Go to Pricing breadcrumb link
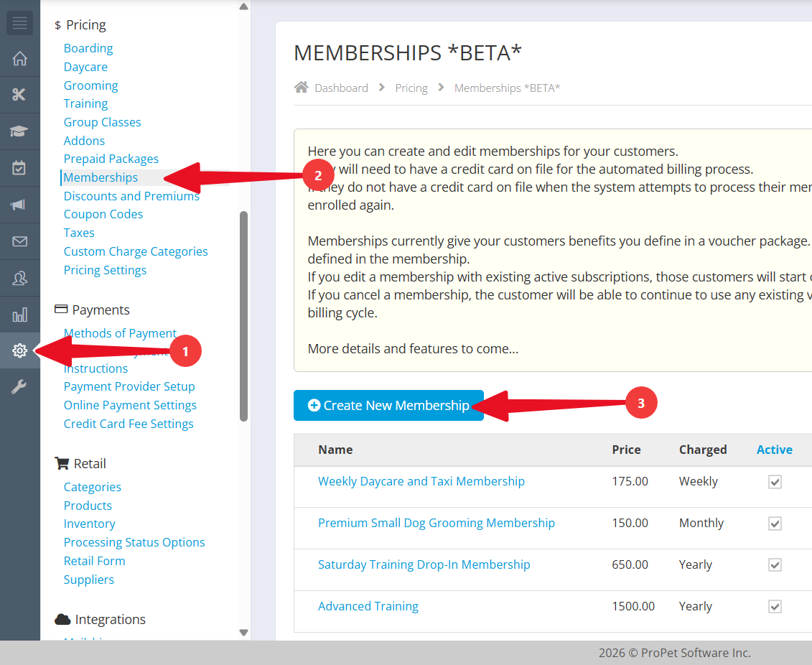Viewport: 812px width, 665px height. click(411, 88)
